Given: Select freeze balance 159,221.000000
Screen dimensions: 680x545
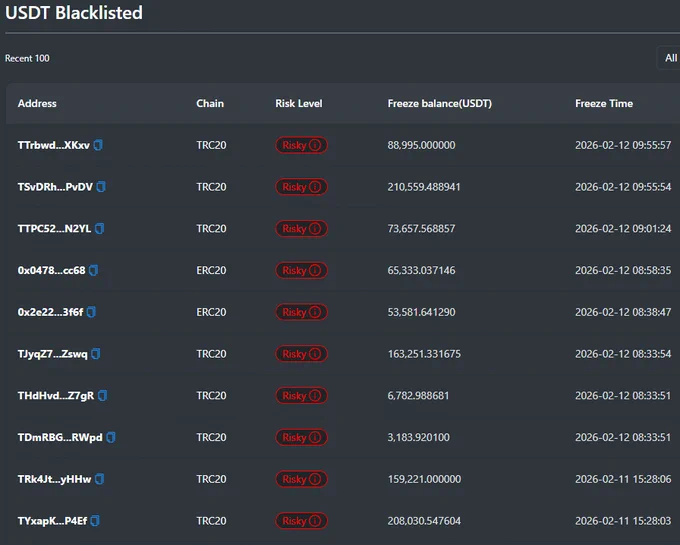Looking at the screenshot, I should [x=424, y=479].
